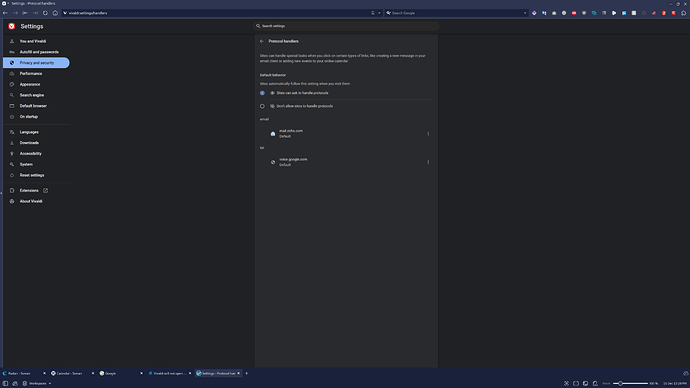
Task: Click the rewind history button
Action: (25, 13)
